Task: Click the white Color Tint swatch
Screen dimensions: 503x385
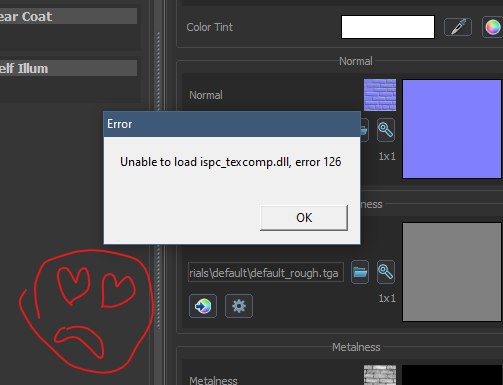Action: coord(388,27)
